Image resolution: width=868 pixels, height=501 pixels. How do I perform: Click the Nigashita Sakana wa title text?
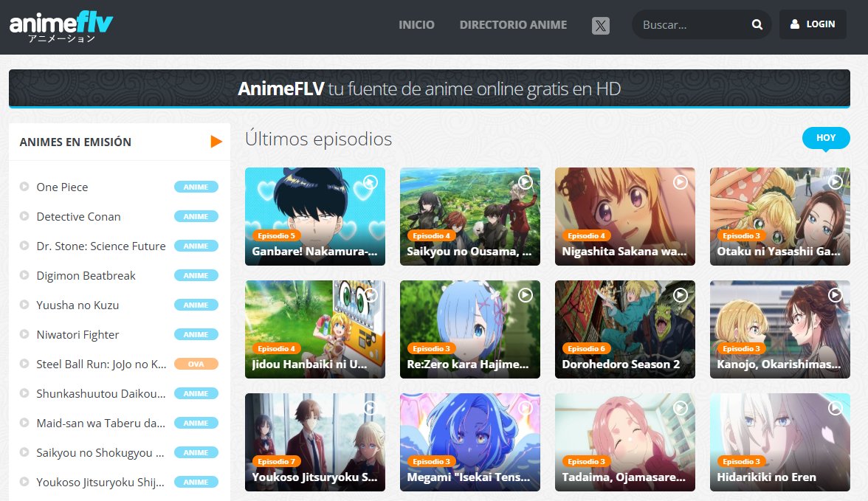coord(624,252)
